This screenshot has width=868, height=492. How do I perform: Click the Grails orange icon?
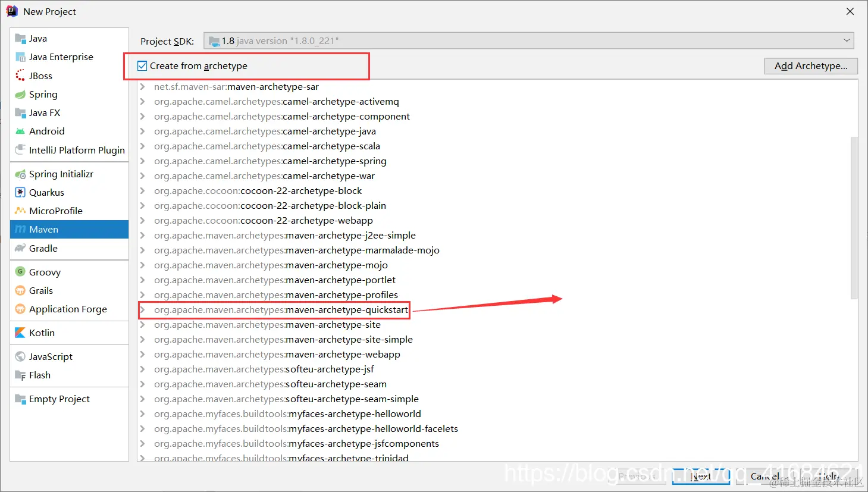click(x=20, y=290)
